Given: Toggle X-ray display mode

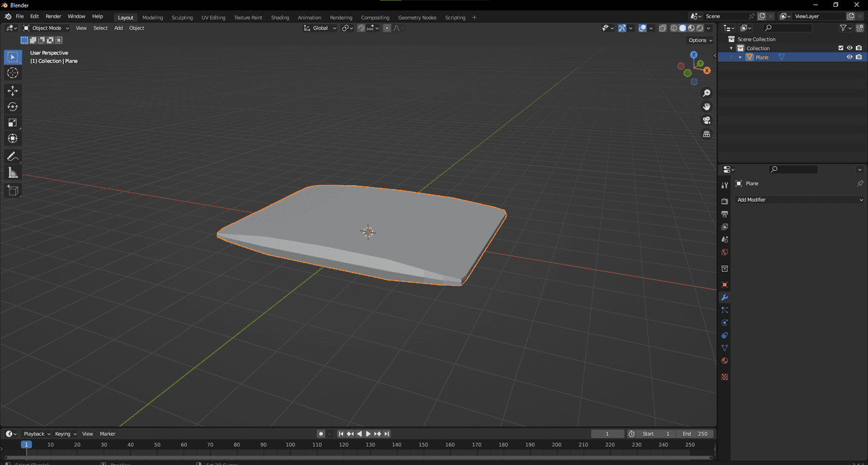Looking at the screenshot, I should click(x=663, y=28).
